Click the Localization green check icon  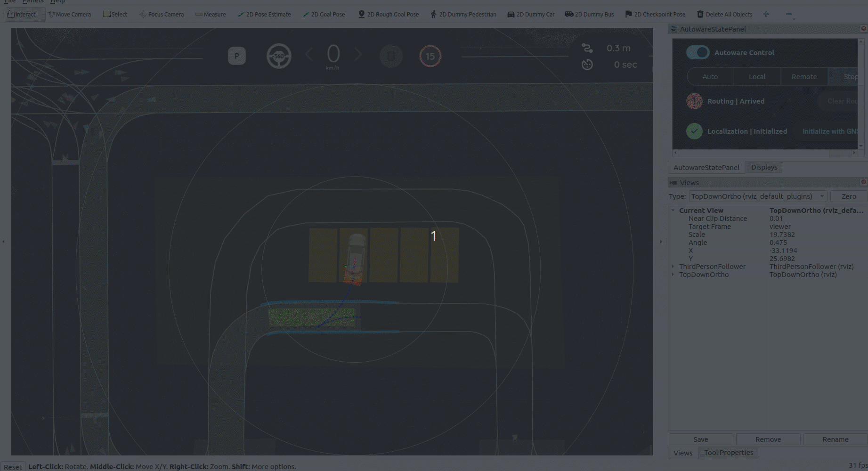694,131
